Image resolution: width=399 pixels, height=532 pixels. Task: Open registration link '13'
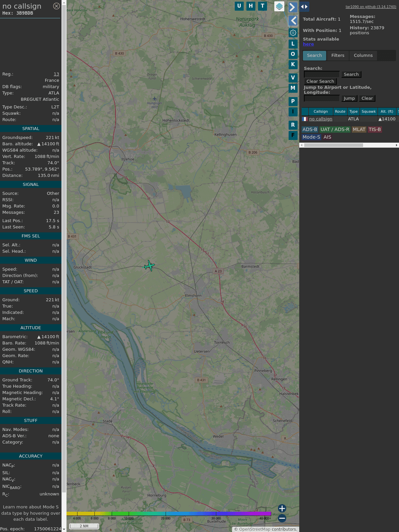coord(57,74)
